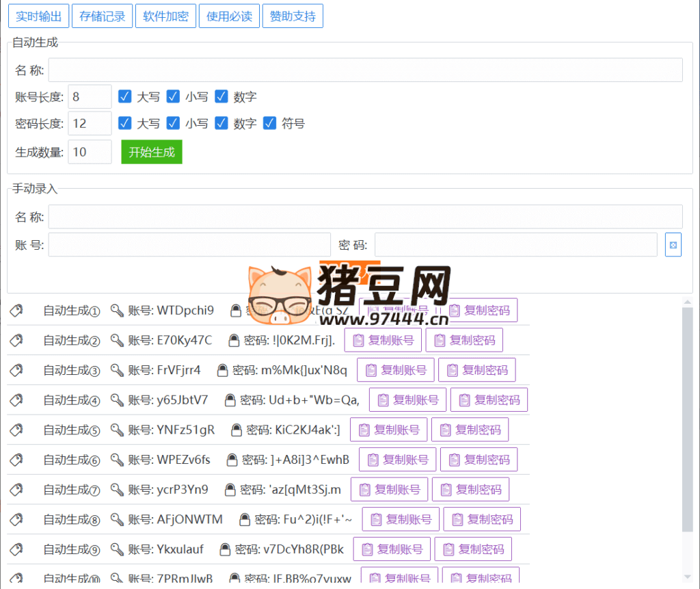The height and width of the screenshot is (589, 700).
Task: Switch to the 存储记录 tab
Action: [102, 16]
